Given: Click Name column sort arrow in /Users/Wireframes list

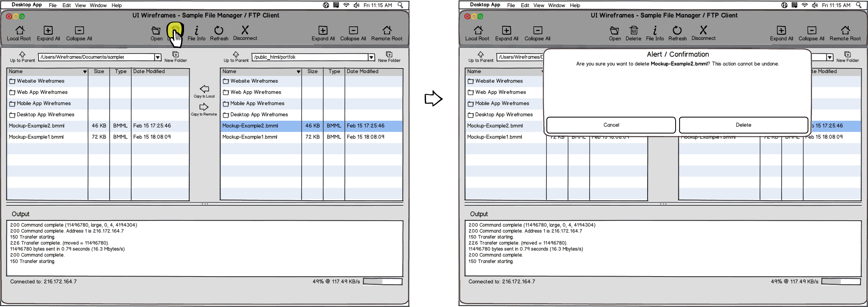Looking at the screenshot, I should coord(85,72).
